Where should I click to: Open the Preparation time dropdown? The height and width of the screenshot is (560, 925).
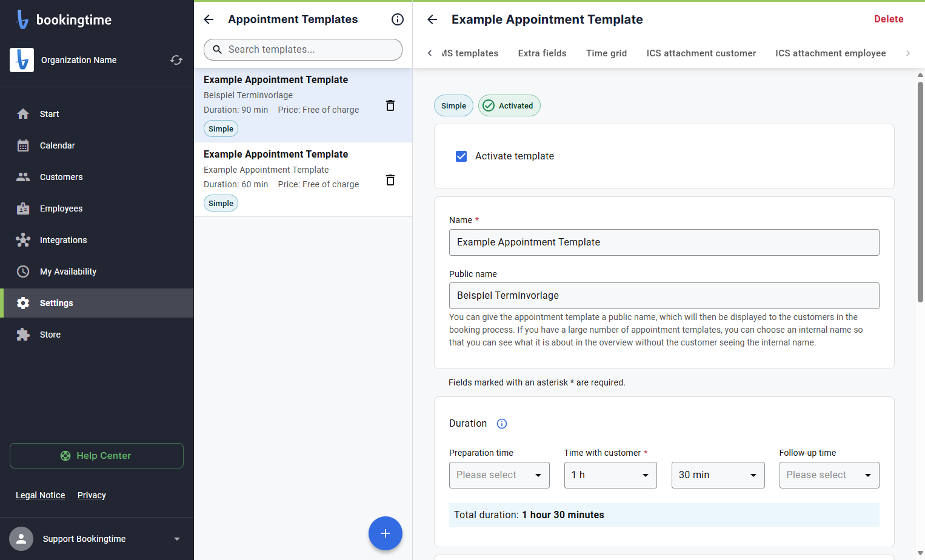click(499, 475)
